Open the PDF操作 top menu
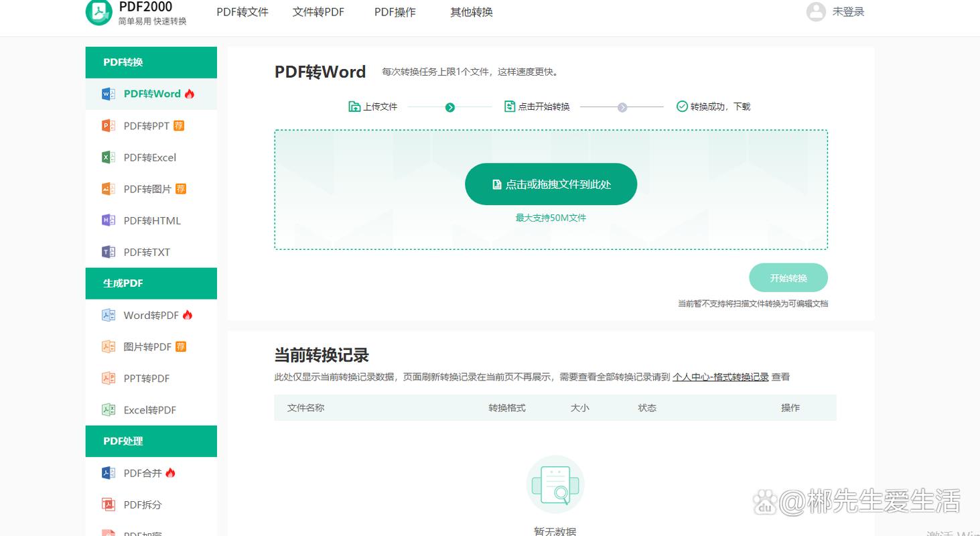 395,12
